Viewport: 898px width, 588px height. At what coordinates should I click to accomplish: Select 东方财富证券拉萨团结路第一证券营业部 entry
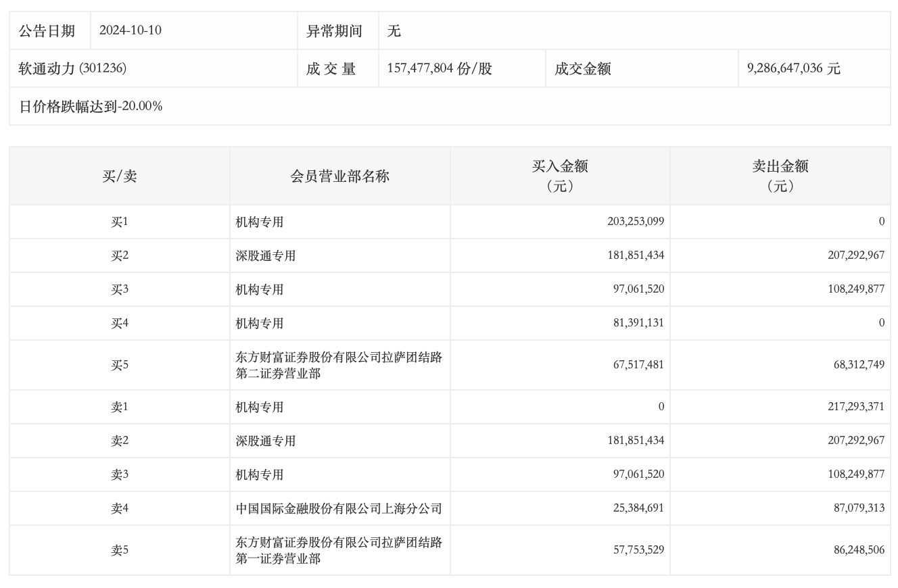click(338, 550)
